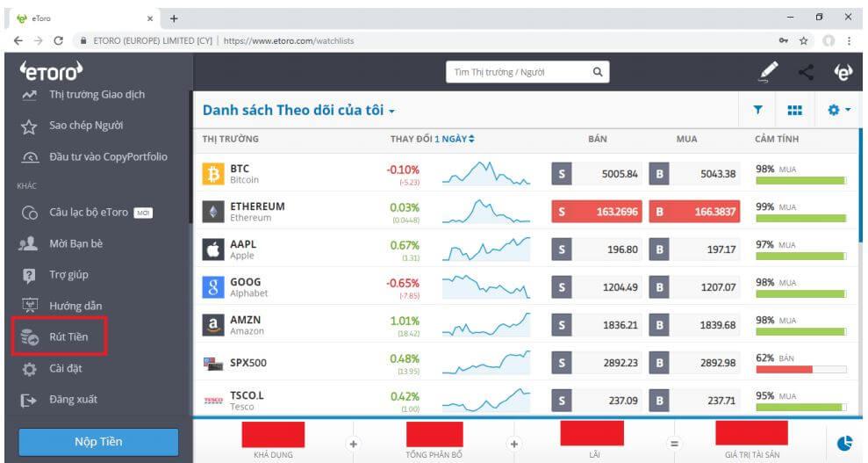Click the Ethereum logo icon
This screenshot has height=463, width=868.
[213, 212]
